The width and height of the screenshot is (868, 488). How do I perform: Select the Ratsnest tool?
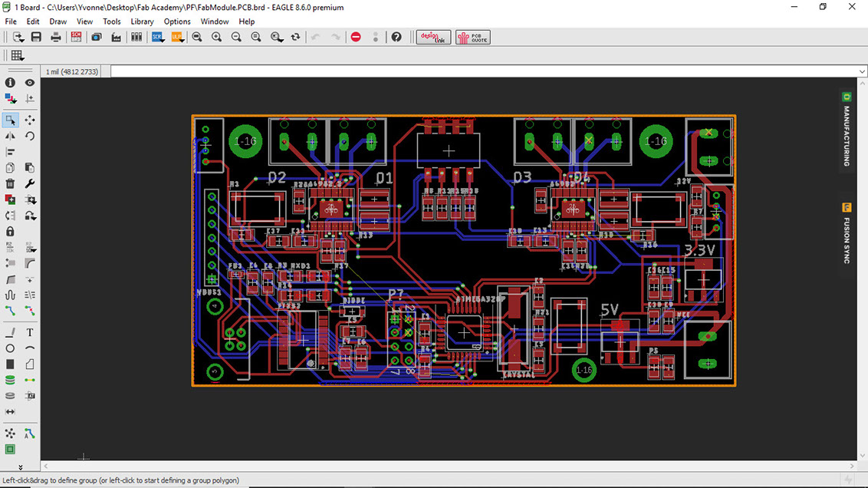click(10, 434)
